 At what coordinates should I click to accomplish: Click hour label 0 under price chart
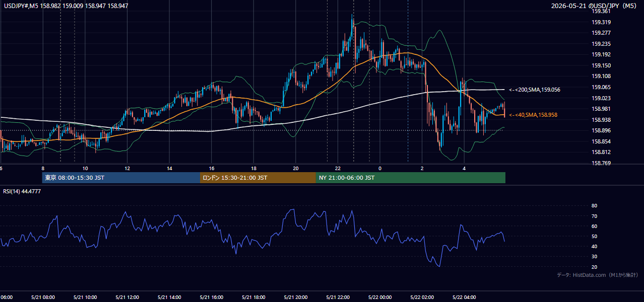point(380,168)
